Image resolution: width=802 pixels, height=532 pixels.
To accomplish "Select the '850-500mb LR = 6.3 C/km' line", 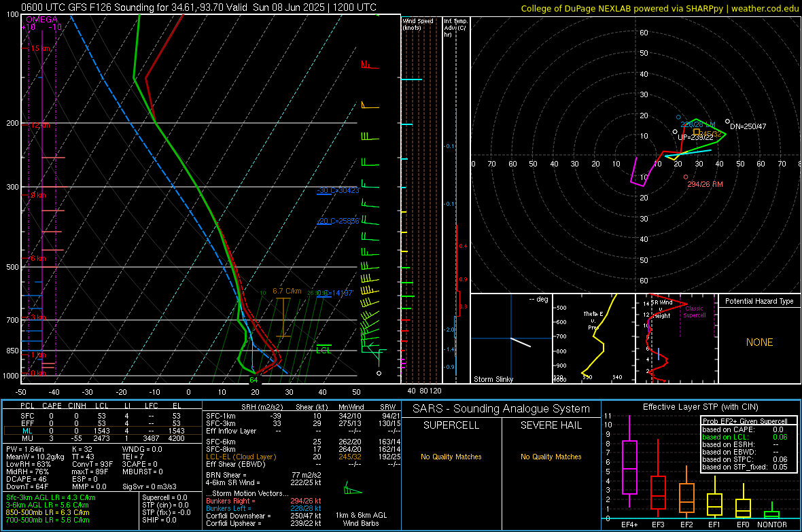I will point(48,512).
